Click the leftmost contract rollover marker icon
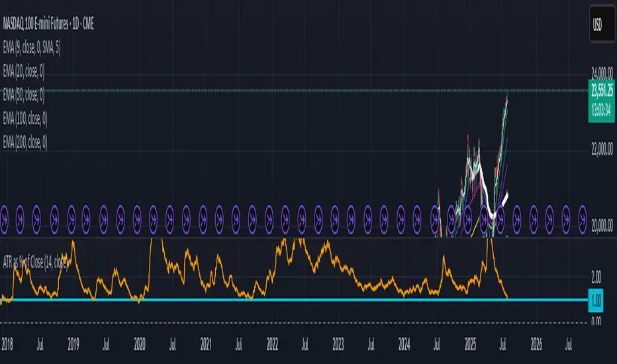The image size is (617, 364). pos(4,214)
